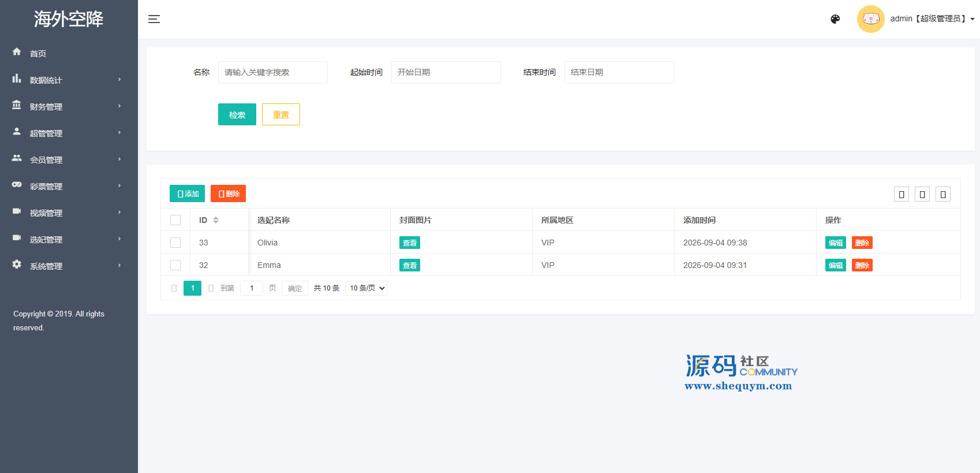Expand the 选妃管理 menu item
The height and width of the screenshot is (473, 980).
click(69, 239)
